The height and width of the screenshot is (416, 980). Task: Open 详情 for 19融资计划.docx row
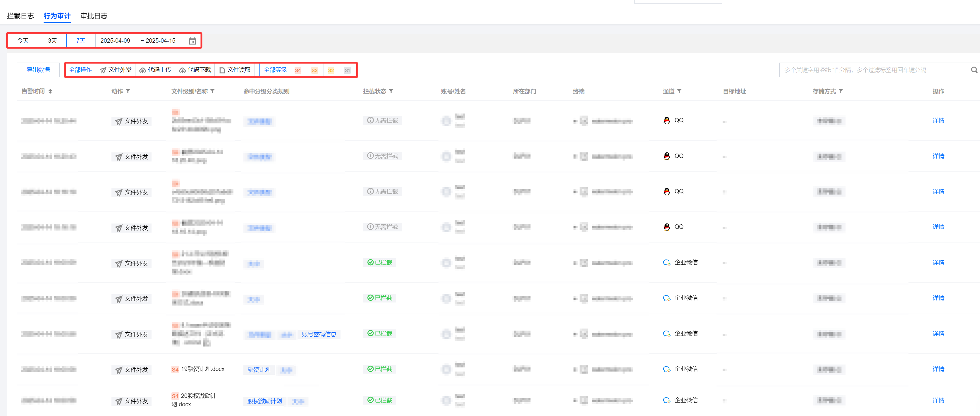click(938, 369)
